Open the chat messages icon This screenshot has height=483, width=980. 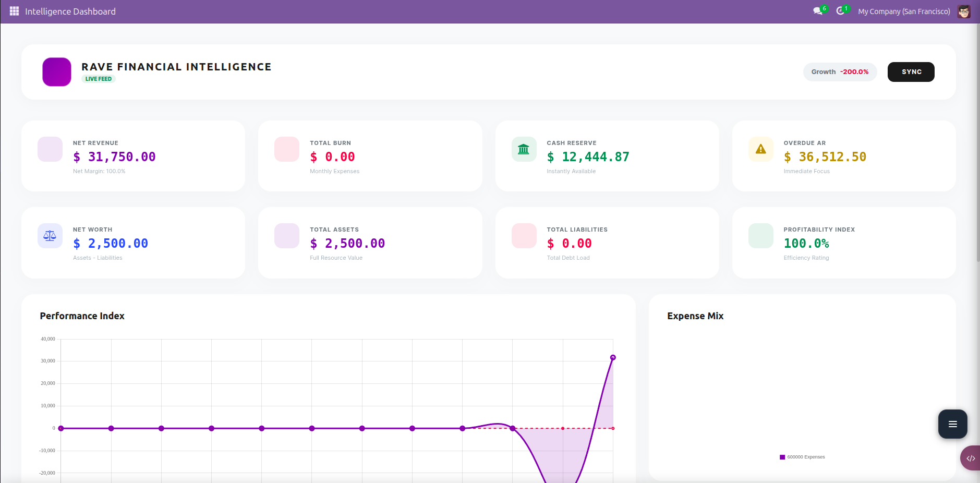tap(817, 11)
